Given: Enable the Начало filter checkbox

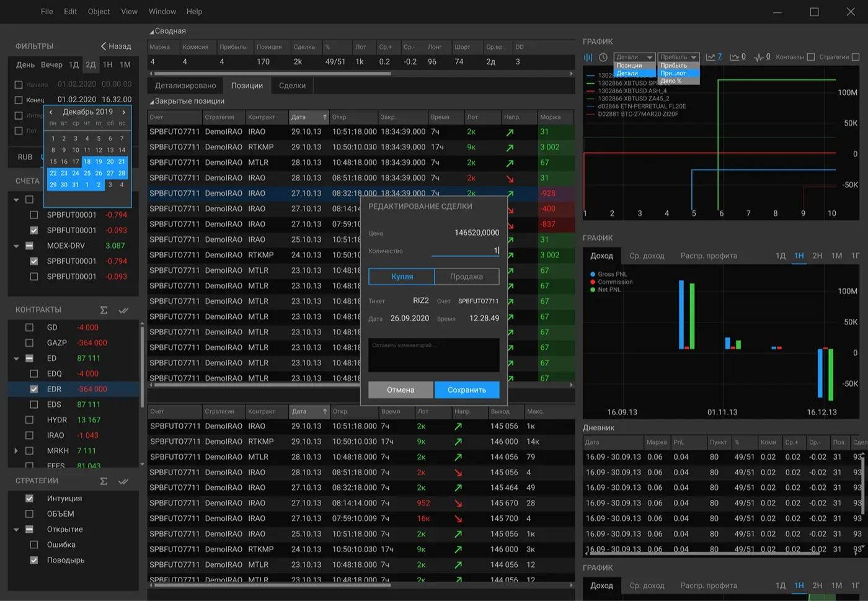Looking at the screenshot, I should pos(19,84).
